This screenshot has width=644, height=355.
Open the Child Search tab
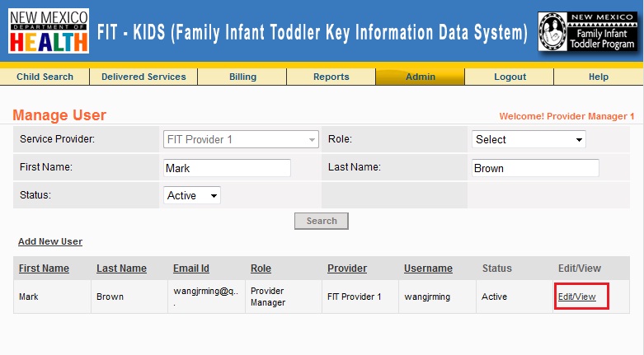45,77
